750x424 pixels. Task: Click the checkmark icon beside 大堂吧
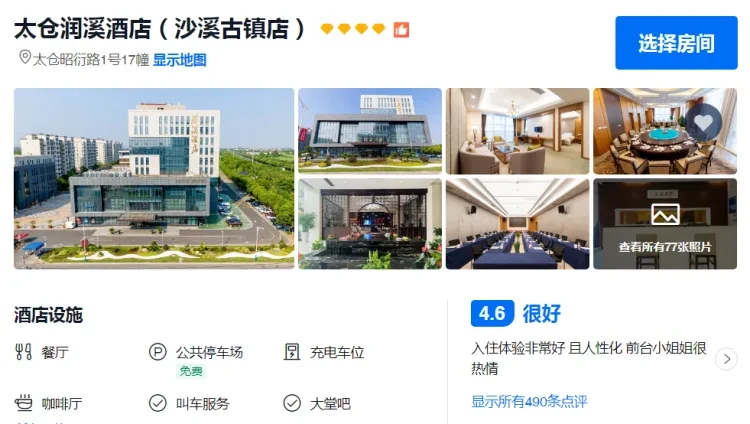(x=292, y=403)
